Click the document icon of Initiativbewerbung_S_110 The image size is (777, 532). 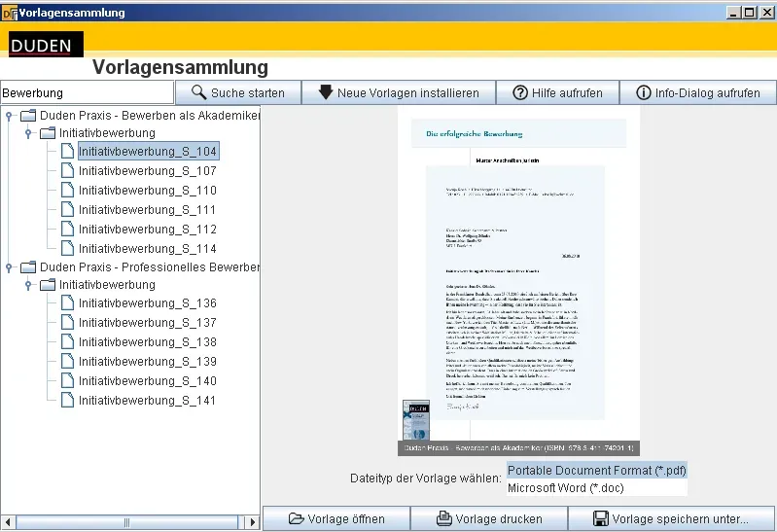pyautogui.click(x=67, y=190)
